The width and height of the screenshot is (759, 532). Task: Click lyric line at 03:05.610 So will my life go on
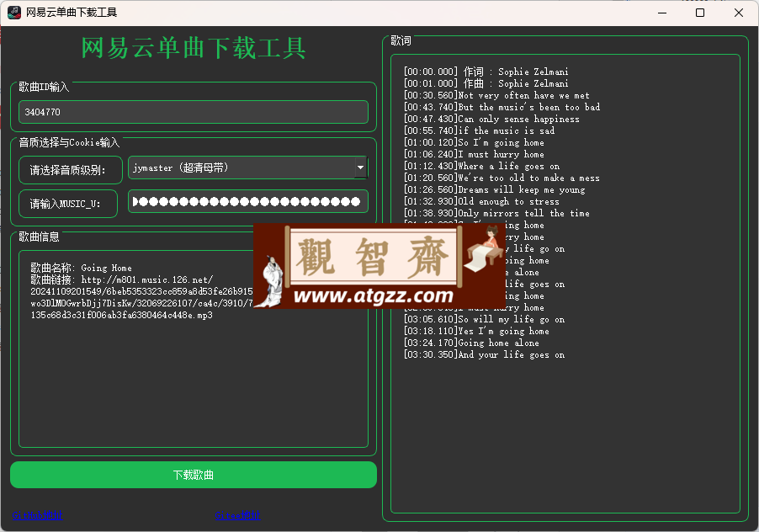click(484, 319)
